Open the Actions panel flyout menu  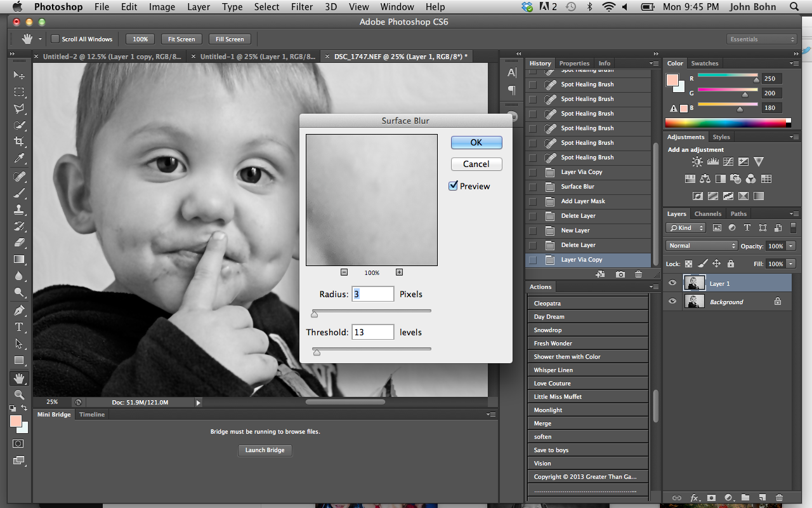[653, 287]
